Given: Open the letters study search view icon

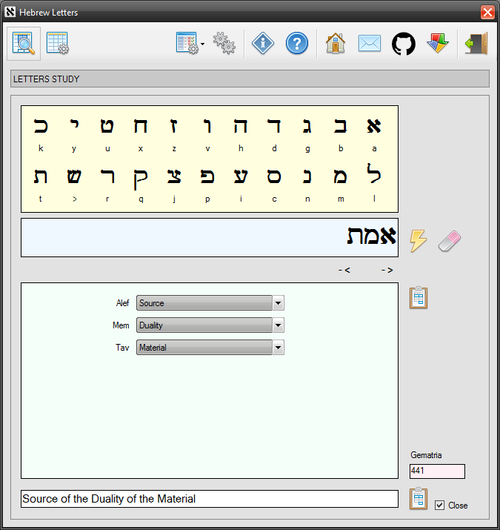Looking at the screenshot, I should (23, 43).
